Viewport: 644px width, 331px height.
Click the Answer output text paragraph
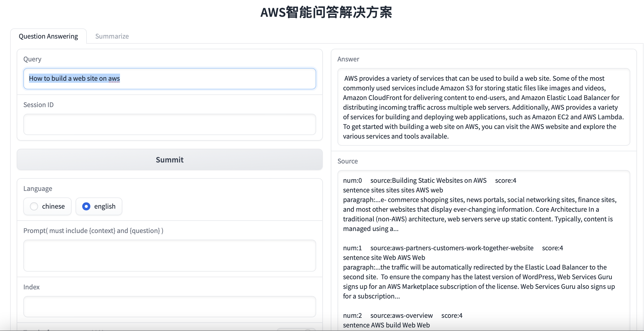pos(483,107)
